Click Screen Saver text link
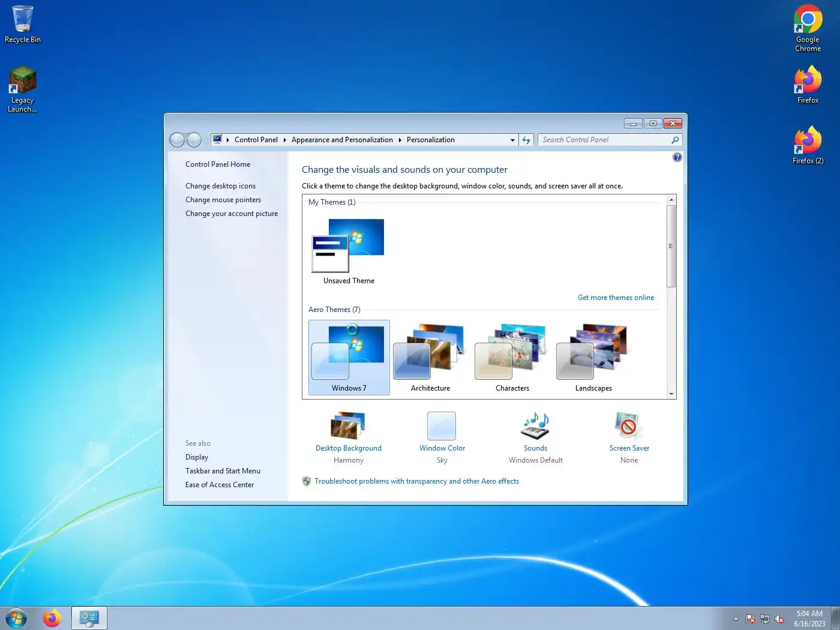Image resolution: width=840 pixels, height=630 pixels. pos(629,448)
